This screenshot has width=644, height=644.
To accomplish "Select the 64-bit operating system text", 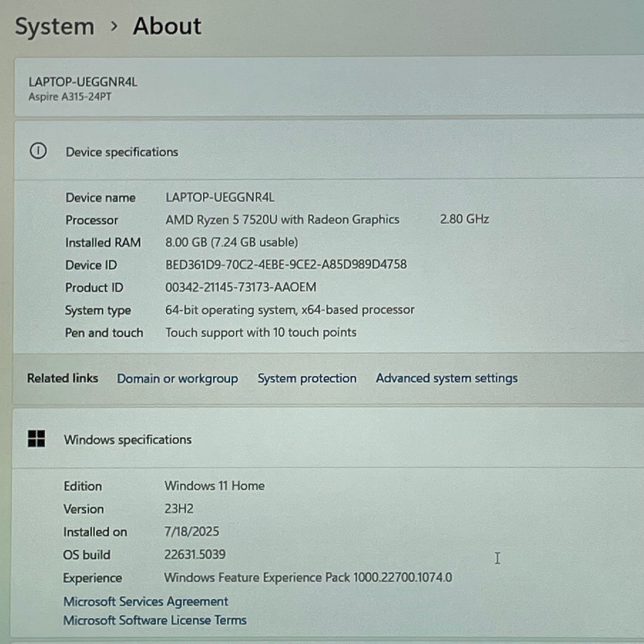I will tap(290, 310).
